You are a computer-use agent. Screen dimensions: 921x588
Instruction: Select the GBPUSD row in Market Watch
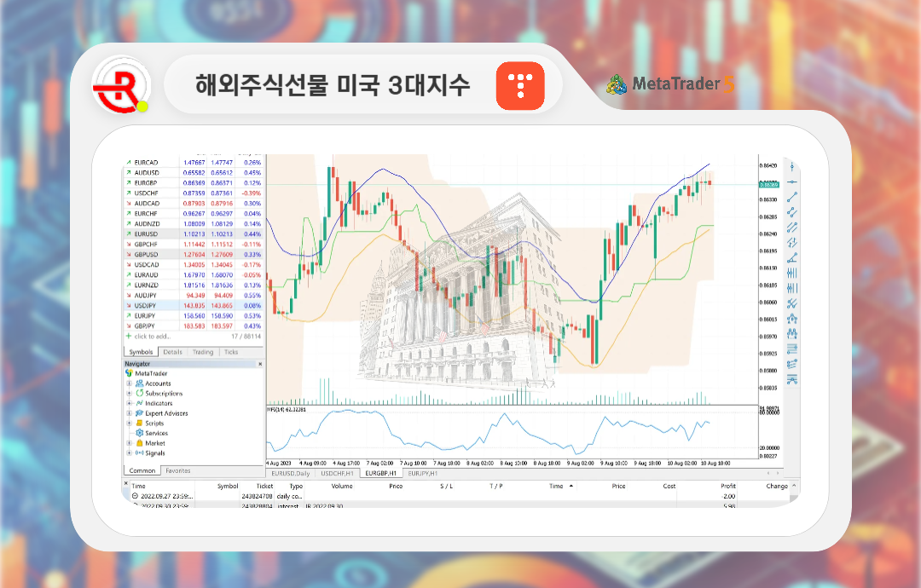(x=194, y=255)
